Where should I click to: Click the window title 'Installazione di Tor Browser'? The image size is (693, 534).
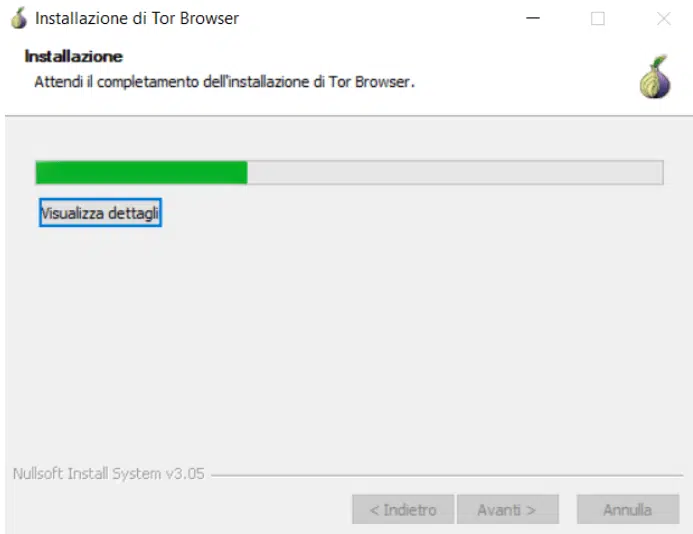click(137, 18)
